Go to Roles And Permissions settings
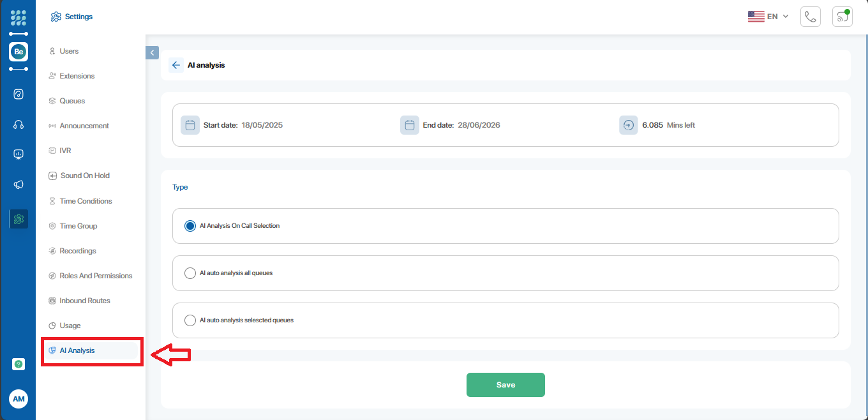 coord(96,276)
